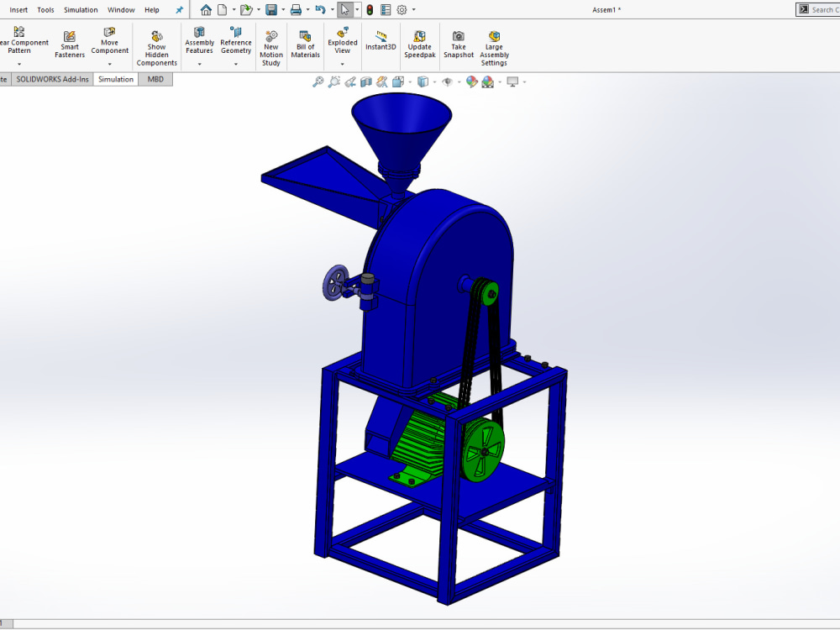
Task: Open the Hide/Show Items dropdown
Action: [459, 81]
